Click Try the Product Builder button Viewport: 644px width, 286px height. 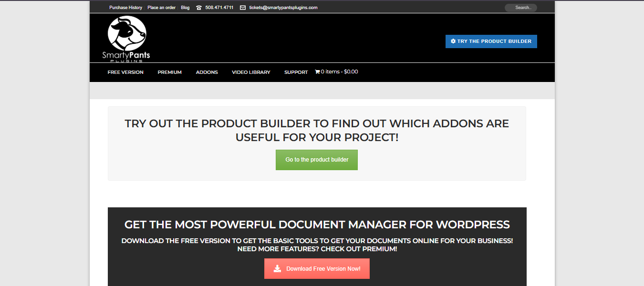pyautogui.click(x=491, y=41)
